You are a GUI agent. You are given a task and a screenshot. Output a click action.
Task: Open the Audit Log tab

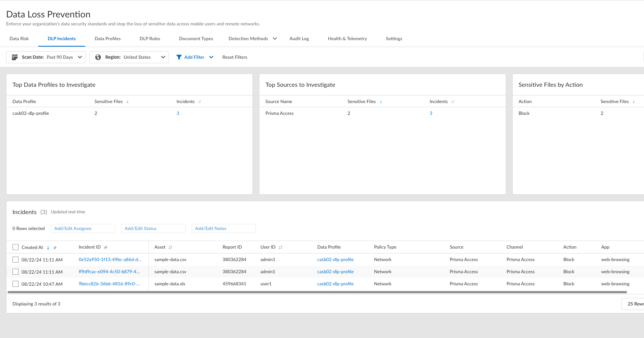pyautogui.click(x=299, y=39)
